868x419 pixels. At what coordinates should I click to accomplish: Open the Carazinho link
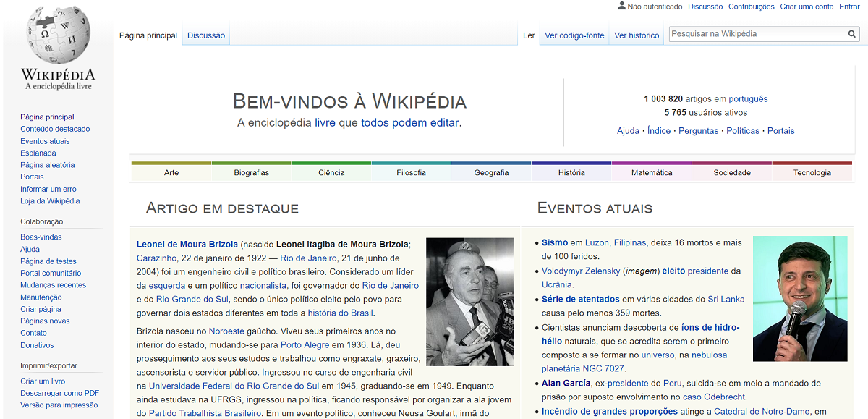[156, 258]
